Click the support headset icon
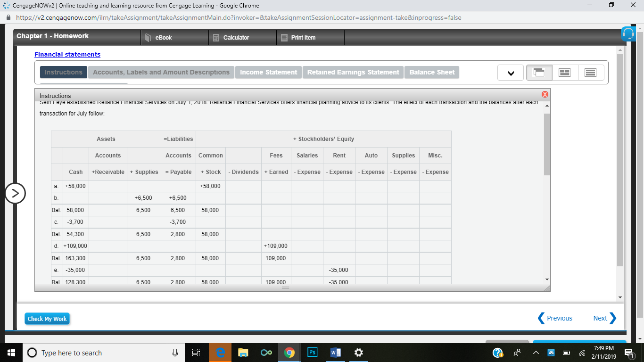The width and height of the screenshot is (644, 362). click(x=629, y=34)
